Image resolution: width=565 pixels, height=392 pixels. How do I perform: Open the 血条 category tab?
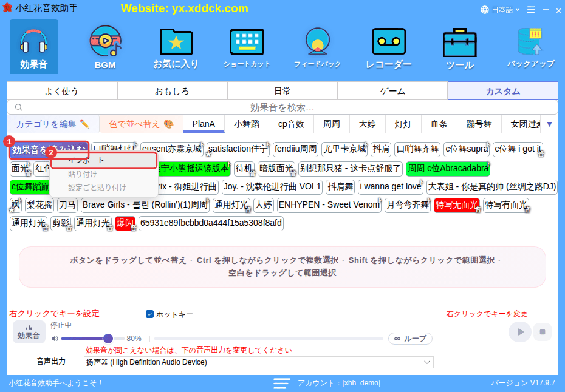pyautogui.click(x=439, y=124)
